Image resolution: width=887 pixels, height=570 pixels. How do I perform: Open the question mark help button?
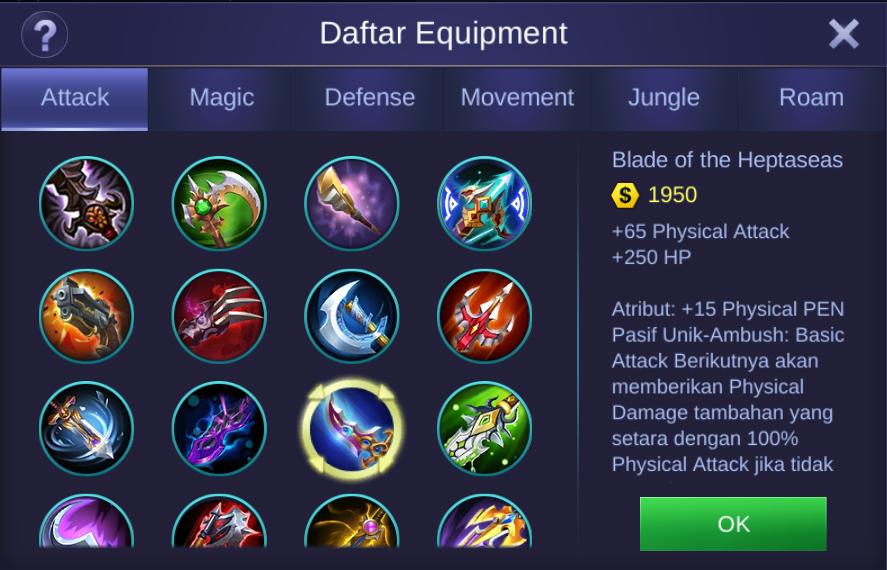click(45, 35)
